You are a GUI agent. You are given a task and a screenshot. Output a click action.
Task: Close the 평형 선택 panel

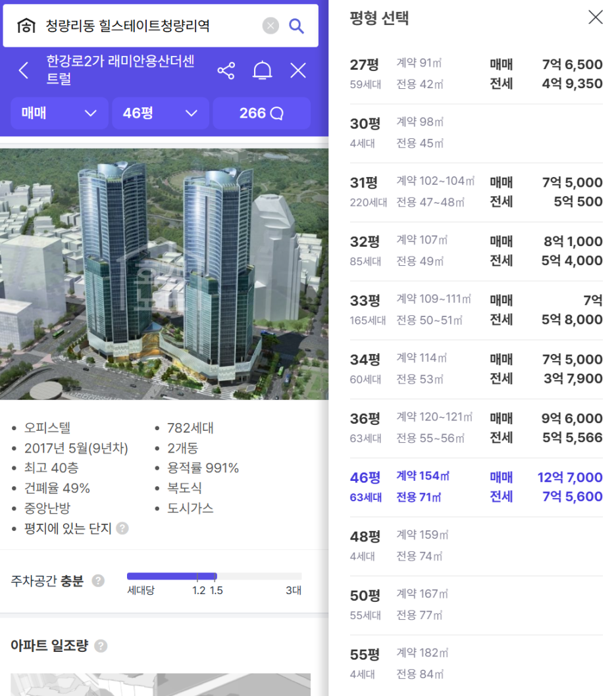(595, 17)
